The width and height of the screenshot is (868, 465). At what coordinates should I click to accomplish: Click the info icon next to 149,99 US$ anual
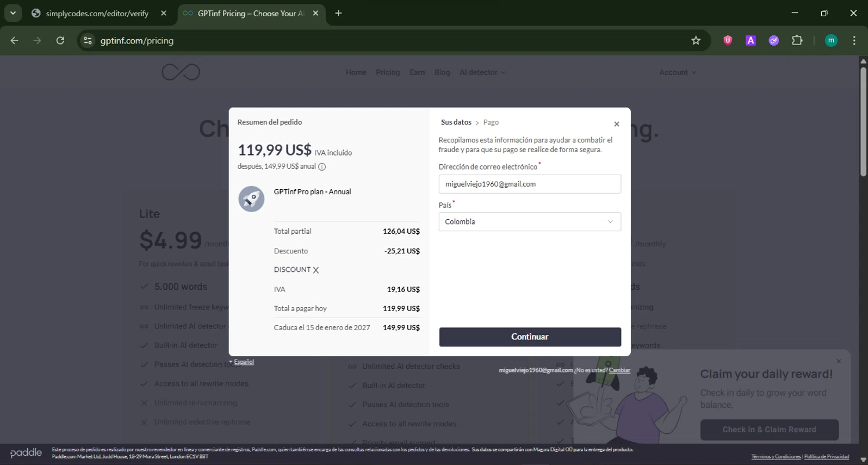click(322, 167)
